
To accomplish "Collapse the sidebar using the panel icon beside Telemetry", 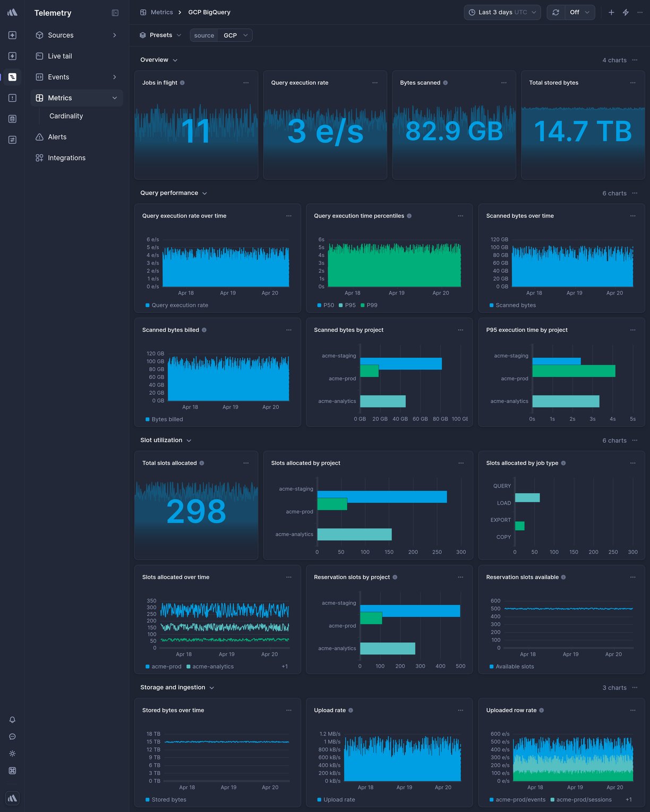I will pyautogui.click(x=115, y=13).
